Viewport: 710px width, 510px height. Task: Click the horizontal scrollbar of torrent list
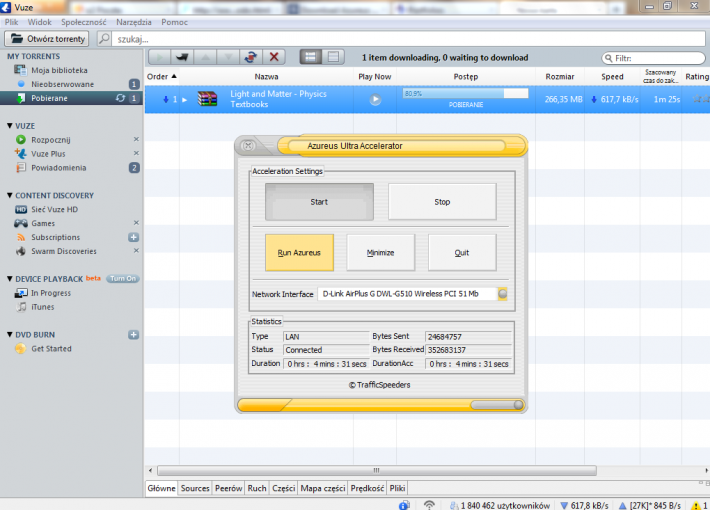376,471
